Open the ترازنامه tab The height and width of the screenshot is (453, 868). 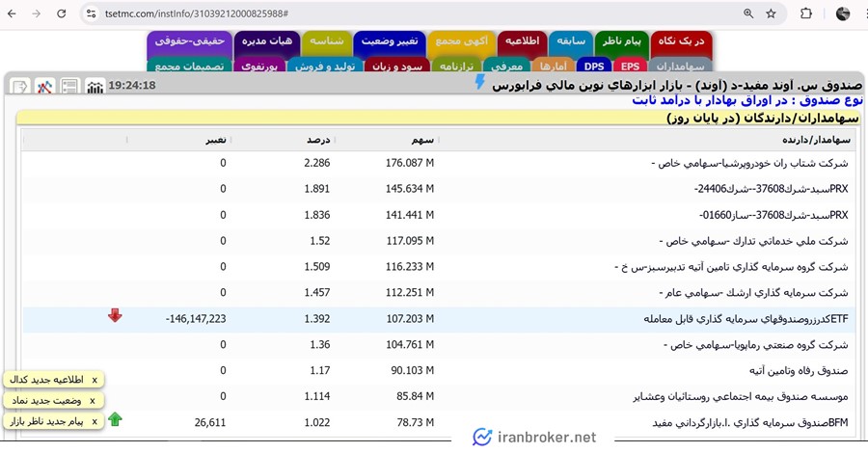point(456,66)
